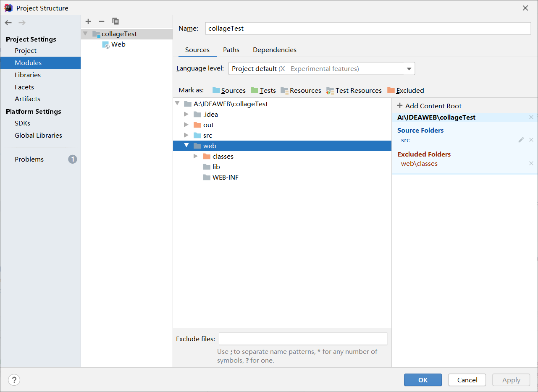Open Libraries settings
The height and width of the screenshot is (392, 538).
[28, 75]
